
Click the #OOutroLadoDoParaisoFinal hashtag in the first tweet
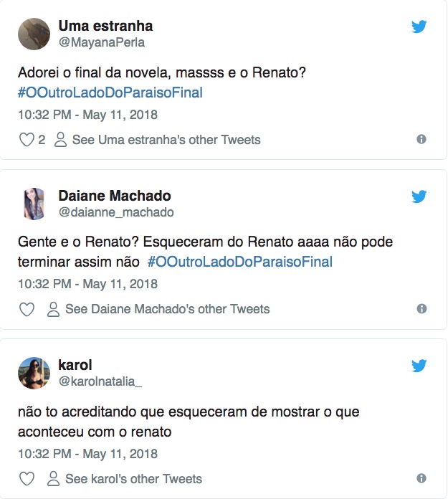(110, 92)
